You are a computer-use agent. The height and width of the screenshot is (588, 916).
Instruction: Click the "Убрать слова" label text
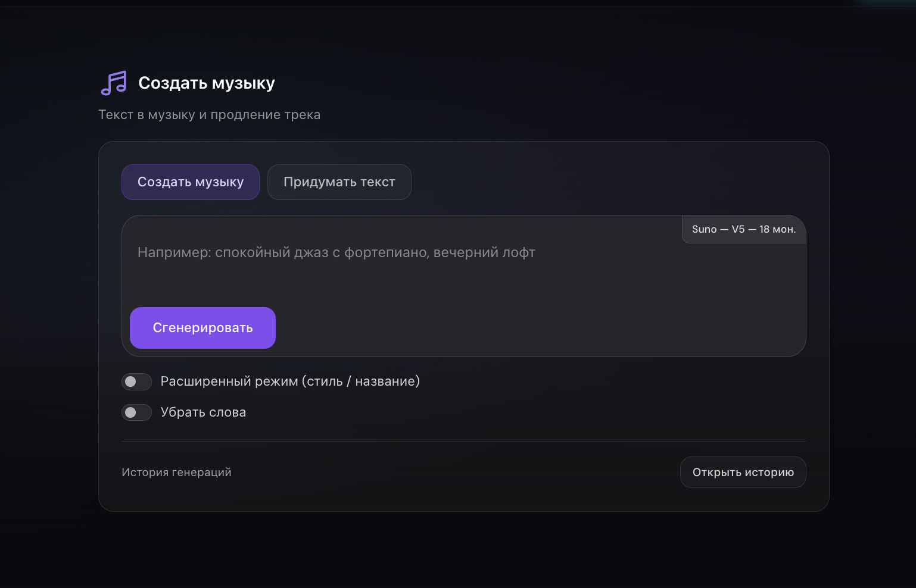[203, 412]
